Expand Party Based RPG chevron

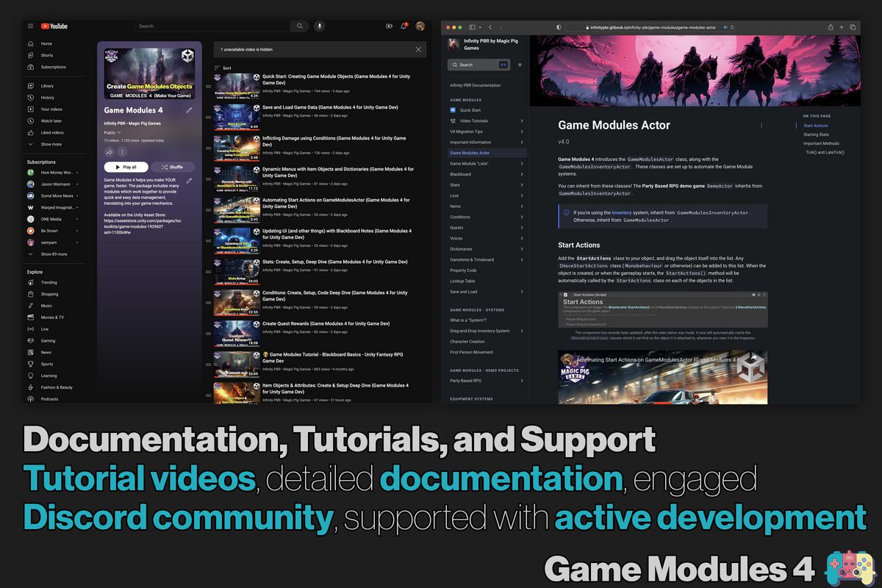pos(522,381)
